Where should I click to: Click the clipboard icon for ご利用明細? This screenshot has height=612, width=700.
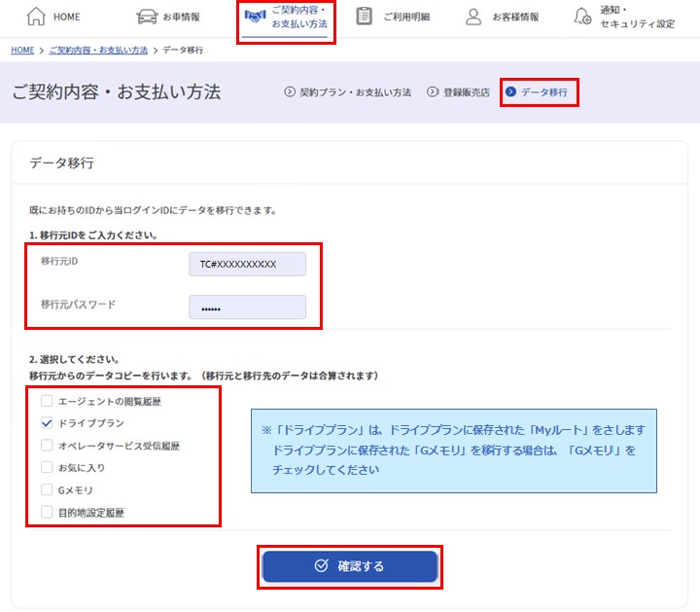365,17
